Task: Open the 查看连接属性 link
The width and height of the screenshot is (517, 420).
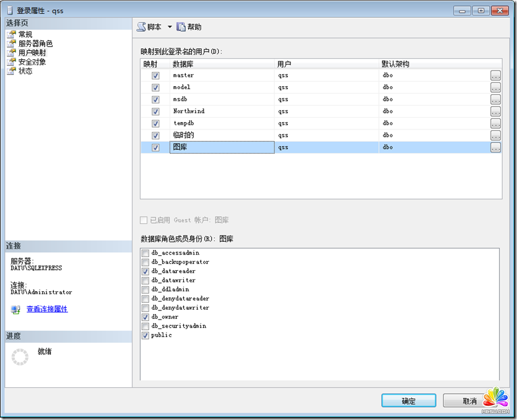Action: tap(47, 309)
